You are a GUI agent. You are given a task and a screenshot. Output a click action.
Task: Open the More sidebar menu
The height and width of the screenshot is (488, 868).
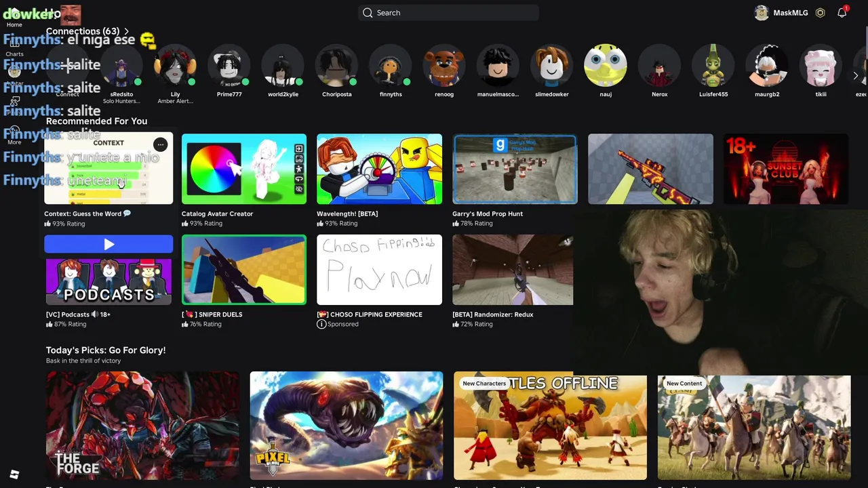tap(14, 136)
